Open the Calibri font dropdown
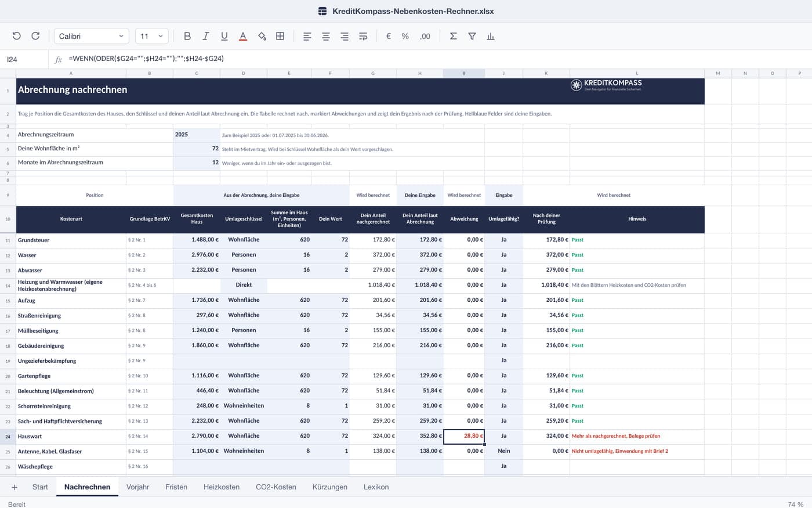This screenshot has height=508, width=812. coord(91,36)
